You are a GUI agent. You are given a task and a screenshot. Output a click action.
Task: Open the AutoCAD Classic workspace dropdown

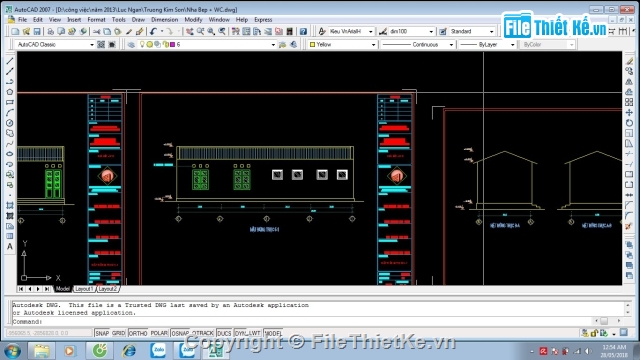pyautogui.click(x=55, y=44)
